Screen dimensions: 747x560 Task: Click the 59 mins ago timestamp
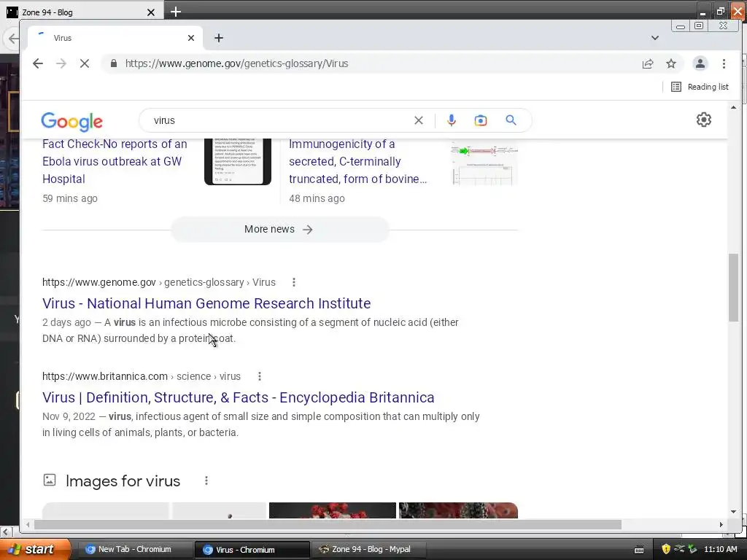click(x=70, y=198)
